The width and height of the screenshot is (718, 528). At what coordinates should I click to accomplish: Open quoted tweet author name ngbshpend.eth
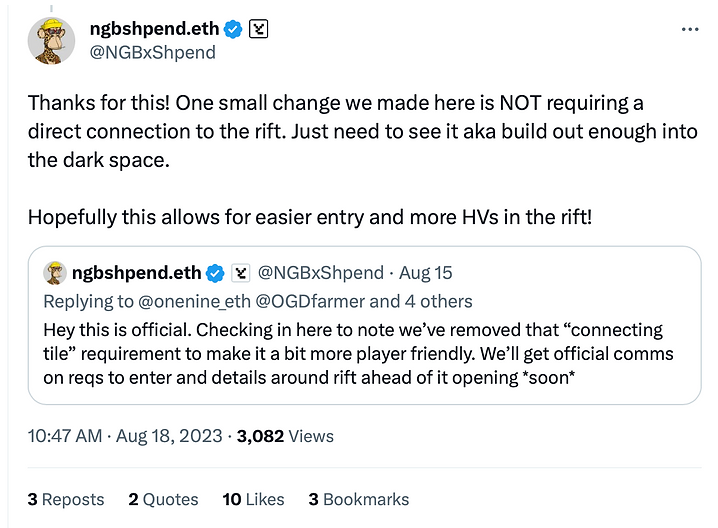click(x=136, y=273)
